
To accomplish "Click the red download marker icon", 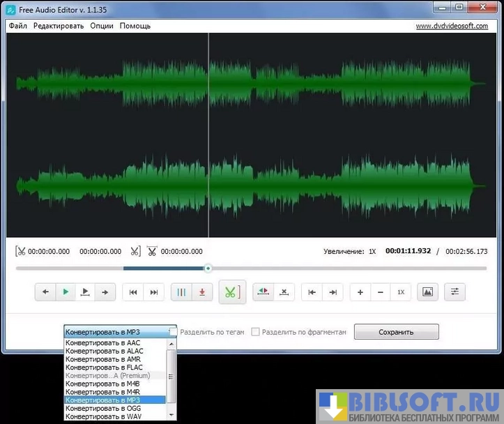I will 202,292.
